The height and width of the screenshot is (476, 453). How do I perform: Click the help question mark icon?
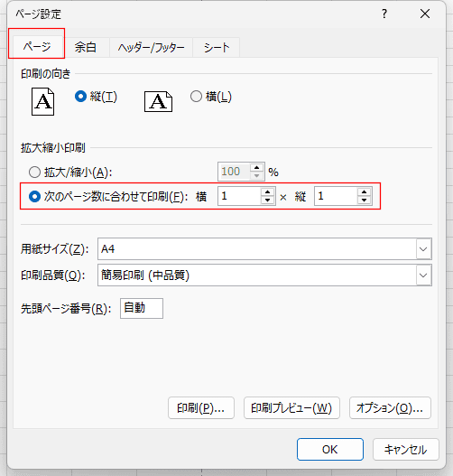384,14
